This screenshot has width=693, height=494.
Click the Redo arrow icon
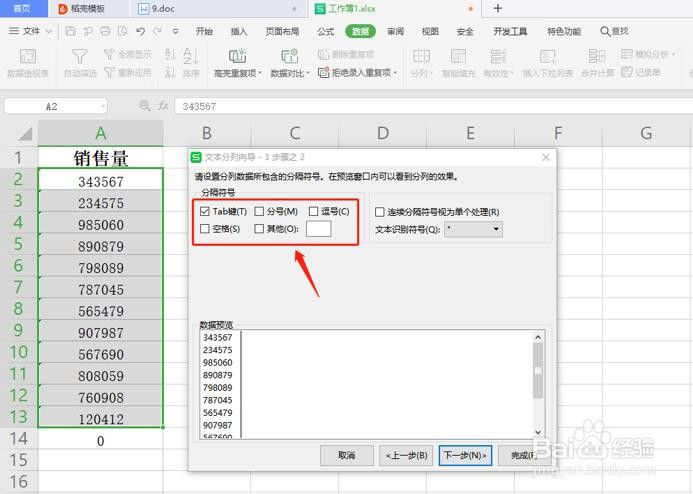click(x=157, y=31)
